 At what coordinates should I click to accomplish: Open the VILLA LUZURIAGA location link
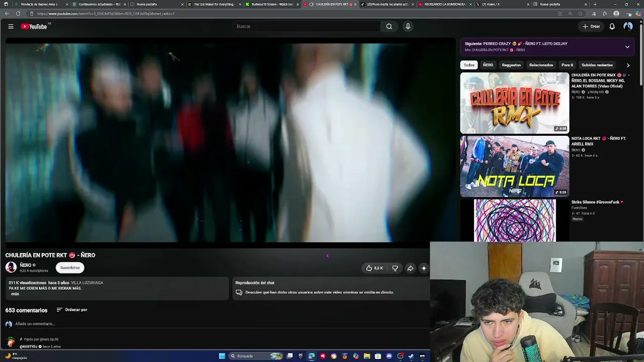pyautogui.click(x=87, y=283)
